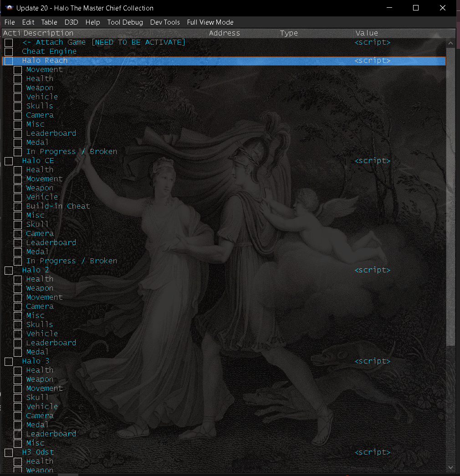Enable the Halo Reach script checkbox
The image size is (460, 476).
(9, 61)
